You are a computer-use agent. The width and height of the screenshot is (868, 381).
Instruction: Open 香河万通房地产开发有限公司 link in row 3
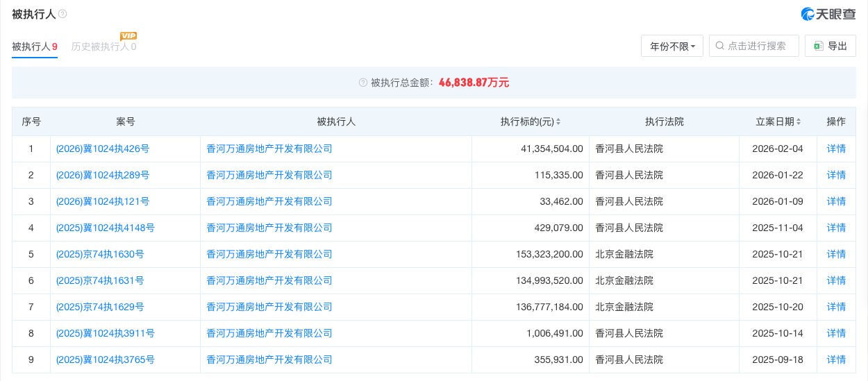(269, 201)
